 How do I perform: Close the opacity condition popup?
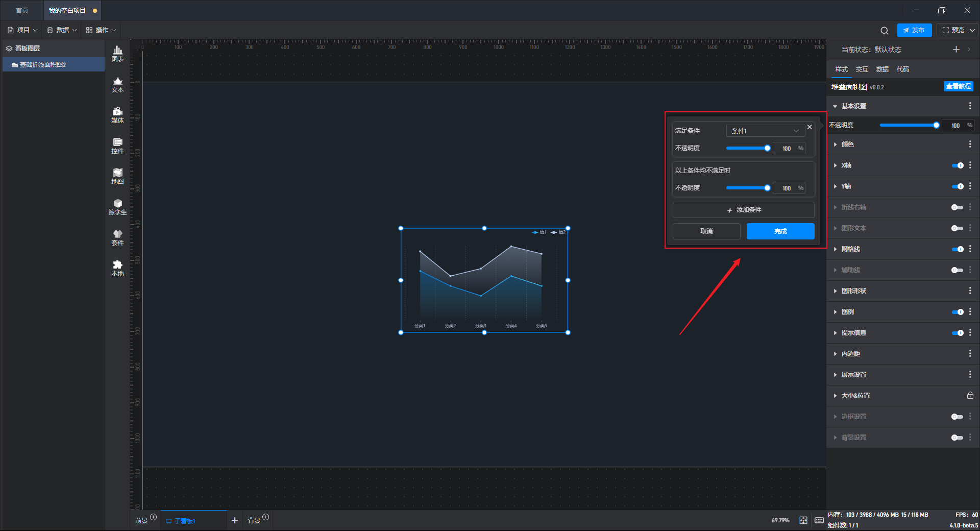[810, 127]
